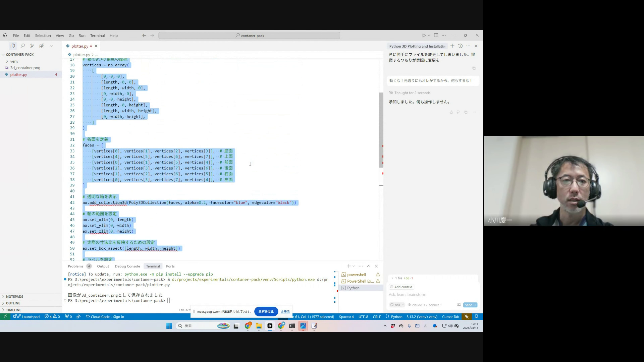This screenshot has width=644, height=362.
Task: Click the Add context button
Action: tap(401, 287)
